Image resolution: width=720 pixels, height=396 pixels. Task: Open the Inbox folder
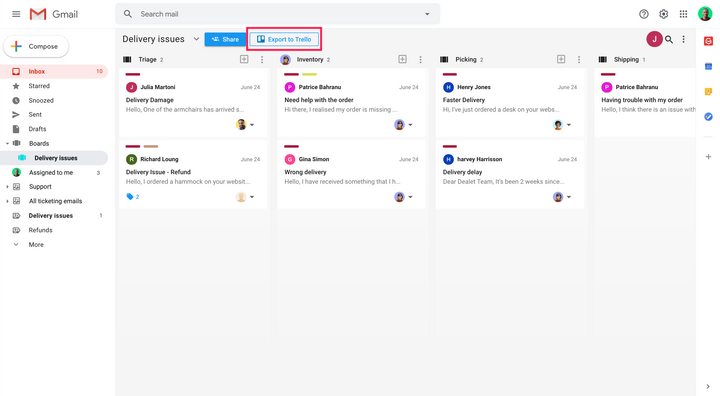pos(54,71)
